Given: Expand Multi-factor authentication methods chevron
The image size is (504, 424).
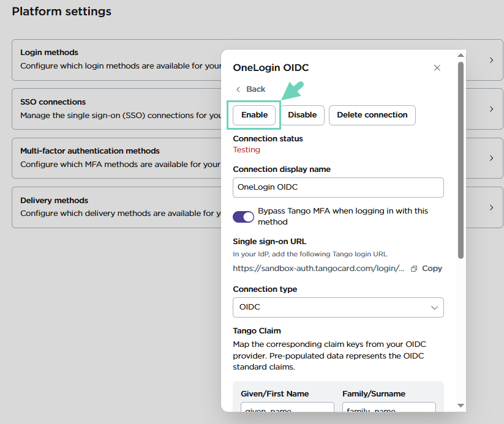Looking at the screenshot, I should [491, 158].
